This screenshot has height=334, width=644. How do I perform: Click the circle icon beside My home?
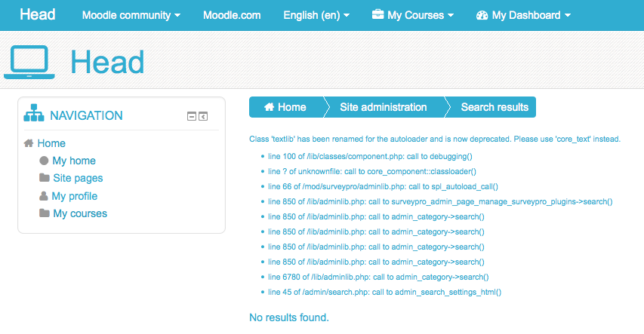44,161
